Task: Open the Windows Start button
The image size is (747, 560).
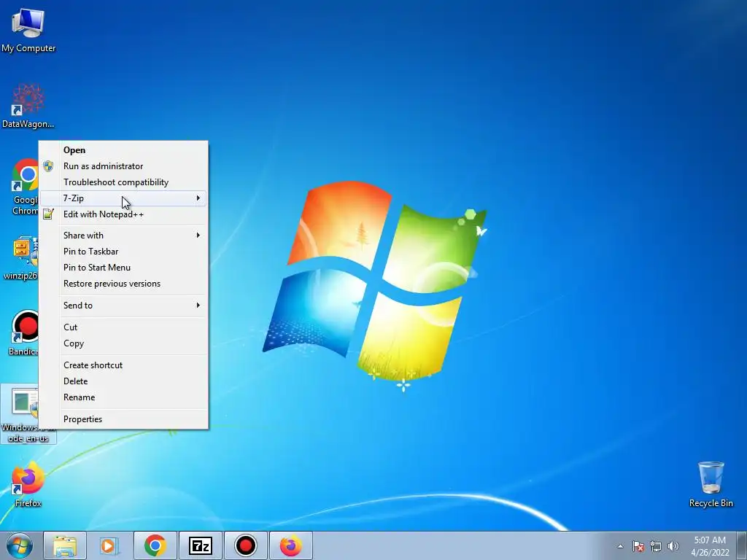Action: coord(19,545)
